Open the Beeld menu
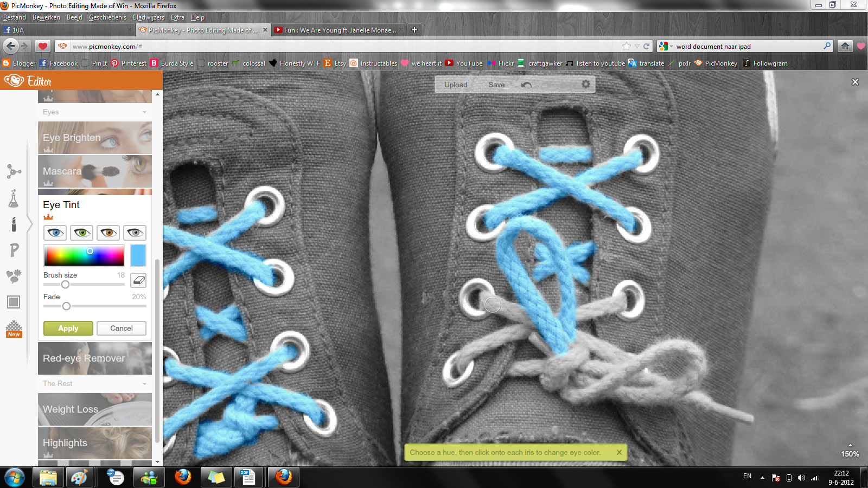Image resolution: width=868 pixels, height=488 pixels. (74, 17)
